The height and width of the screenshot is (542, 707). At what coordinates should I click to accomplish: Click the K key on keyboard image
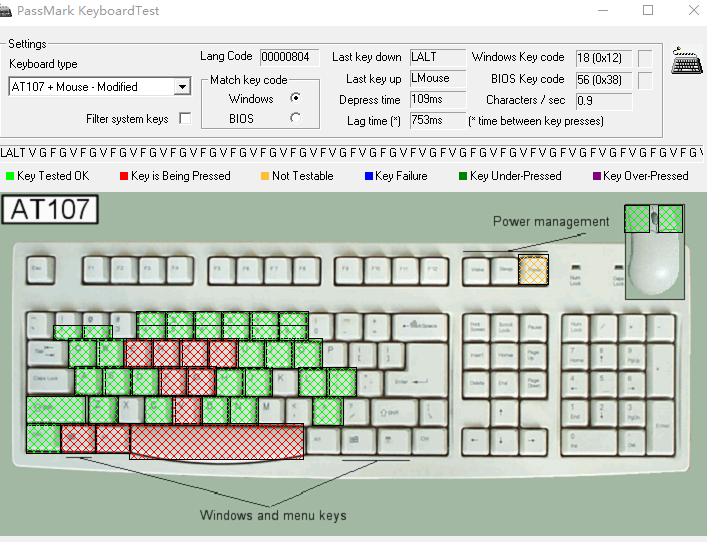click(284, 381)
